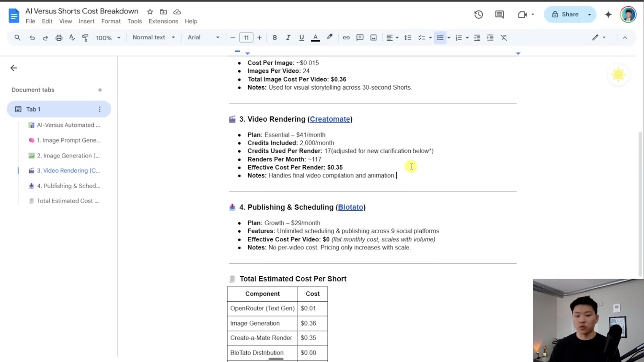Expand the numbered list style arrow
The width and height of the screenshot is (644, 362).
467,37
